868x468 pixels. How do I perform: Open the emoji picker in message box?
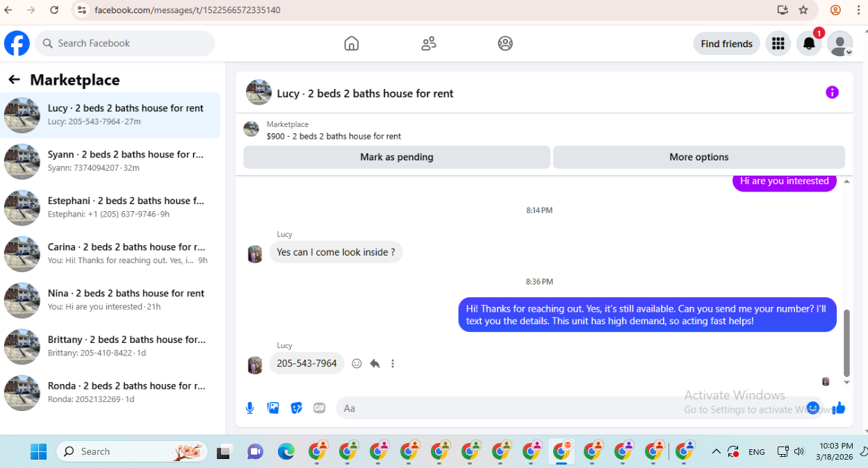coord(813,408)
